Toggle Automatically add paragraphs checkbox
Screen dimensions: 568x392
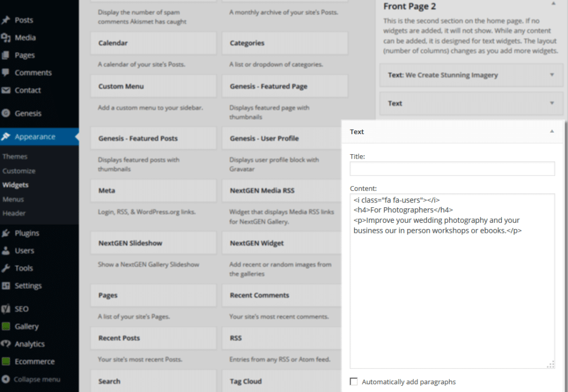(353, 381)
